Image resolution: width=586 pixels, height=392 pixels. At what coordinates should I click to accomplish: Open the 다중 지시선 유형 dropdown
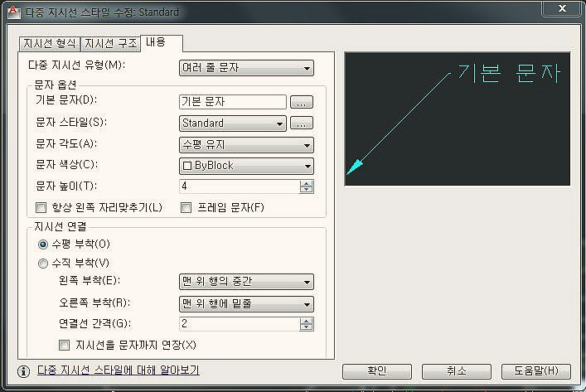tap(246, 68)
